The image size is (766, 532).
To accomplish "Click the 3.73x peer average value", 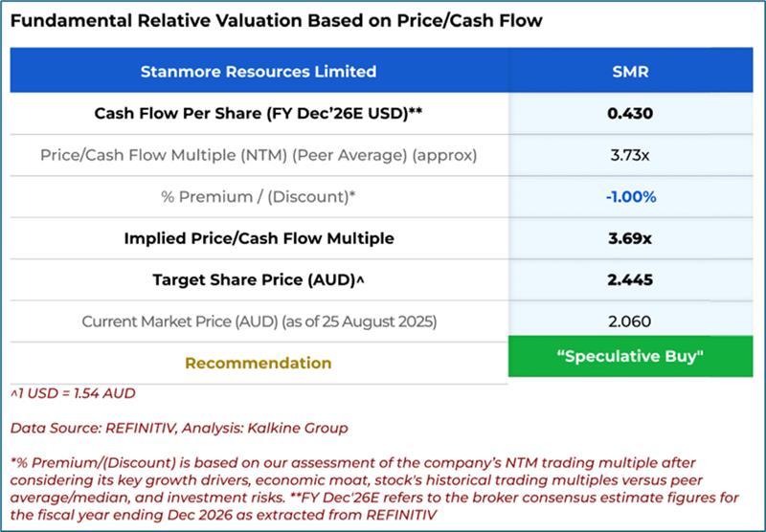I will 630,154.
